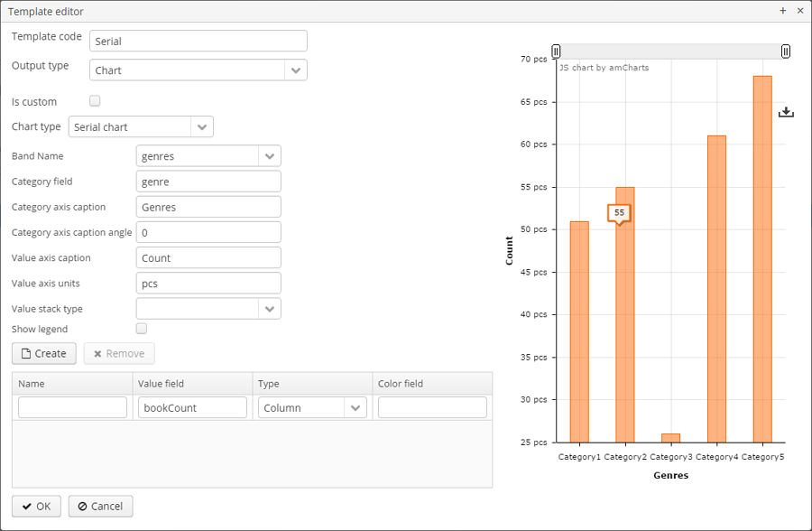Click the Cancel button

coord(100,507)
